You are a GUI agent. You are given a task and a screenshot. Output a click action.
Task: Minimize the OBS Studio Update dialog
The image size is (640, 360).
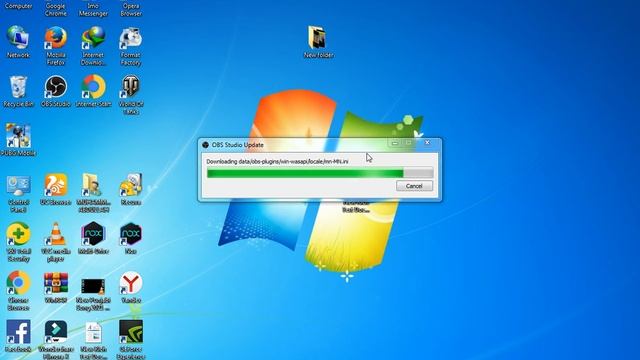tap(395, 142)
